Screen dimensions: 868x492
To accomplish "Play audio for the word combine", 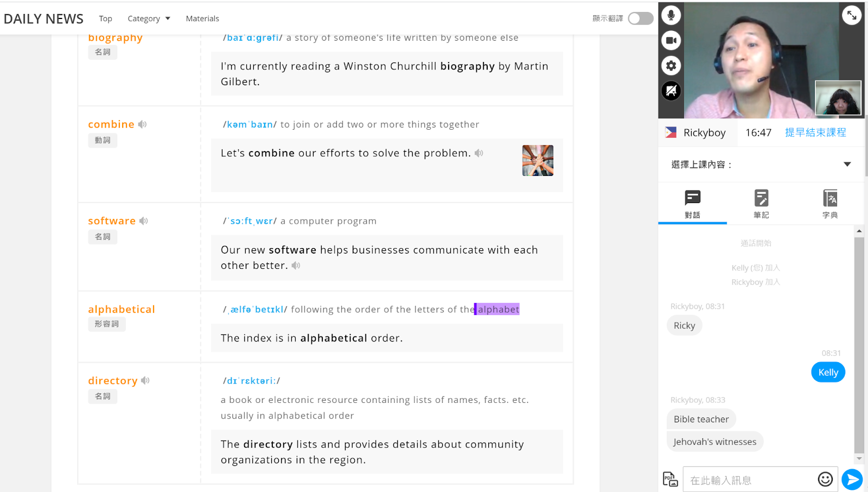I will (x=143, y=124).
